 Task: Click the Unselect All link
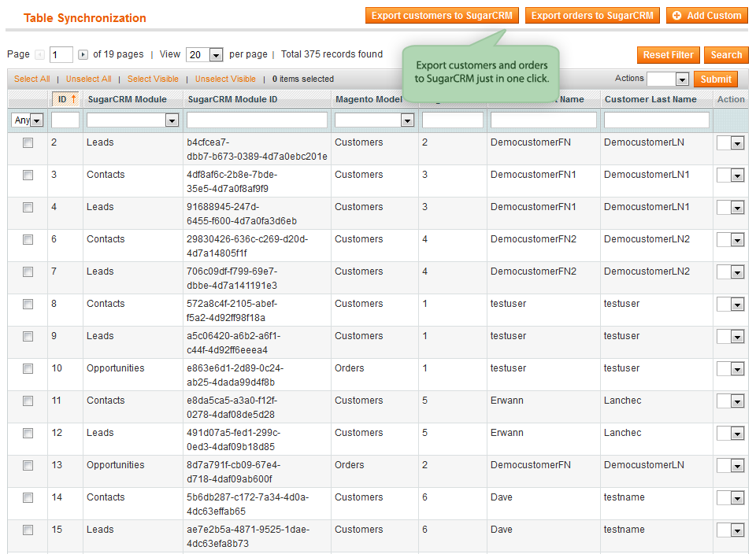(x=89, y=79)
